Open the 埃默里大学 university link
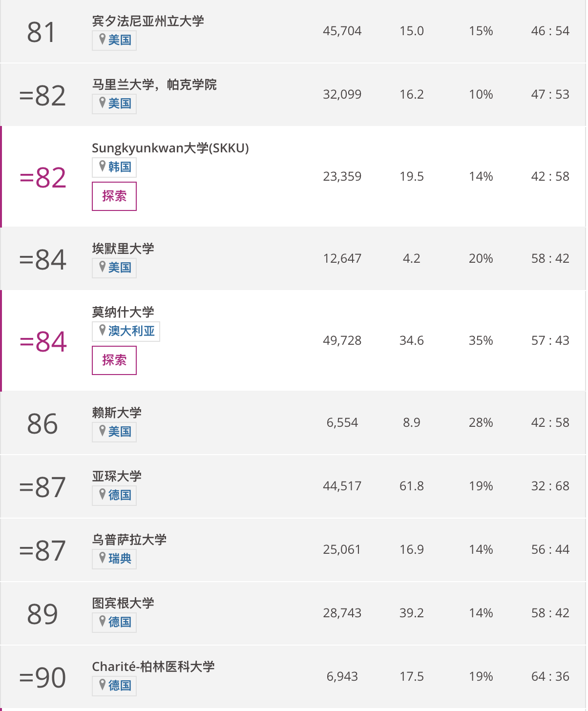588x711 pixels. point(123,249)
